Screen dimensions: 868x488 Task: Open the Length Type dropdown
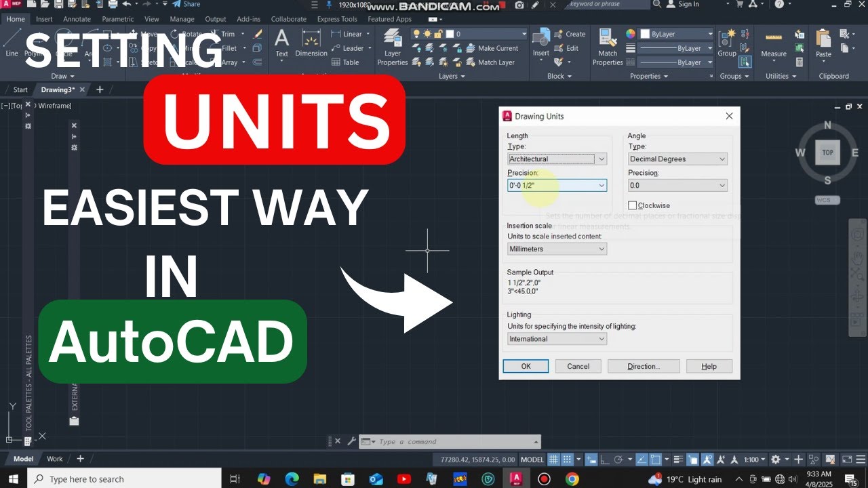pos(557,159)
